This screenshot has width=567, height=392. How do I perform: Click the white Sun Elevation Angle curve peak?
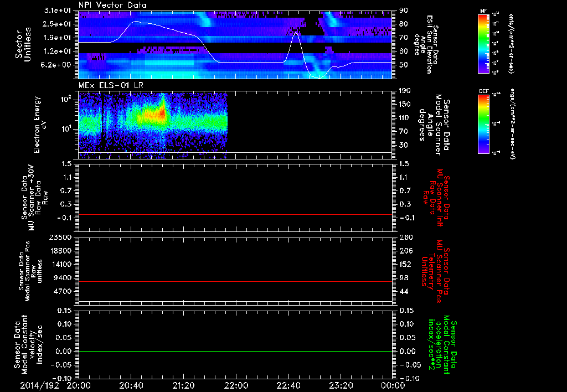point(136,22)
